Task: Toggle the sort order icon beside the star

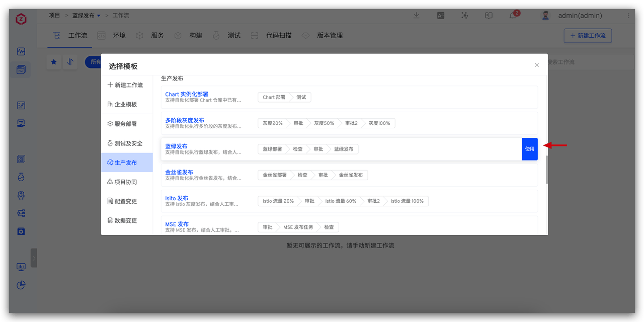Action: pos(70,62)
